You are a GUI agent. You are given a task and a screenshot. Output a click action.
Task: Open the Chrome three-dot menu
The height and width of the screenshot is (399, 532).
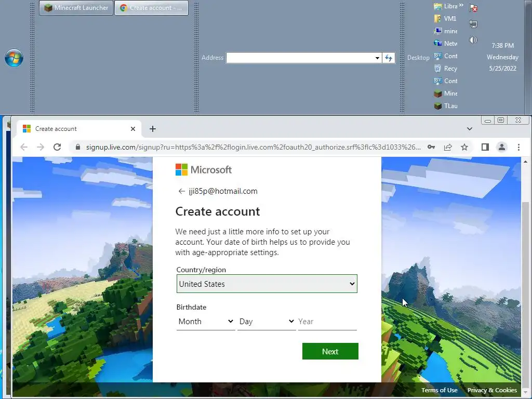tap(518, 147)
